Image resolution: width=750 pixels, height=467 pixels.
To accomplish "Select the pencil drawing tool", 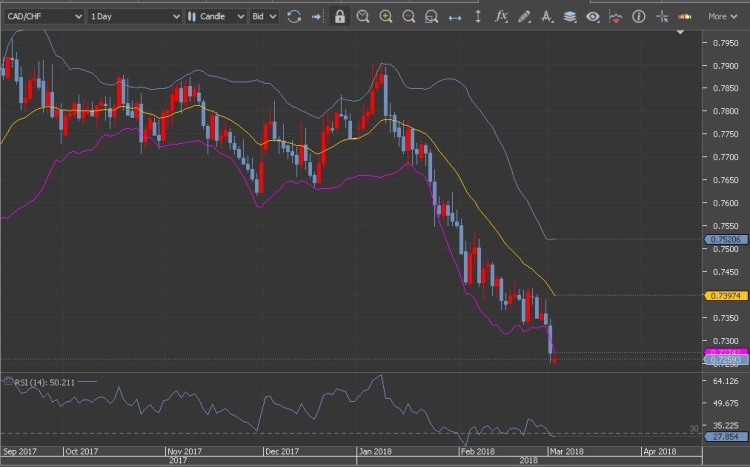I will tap(524, 17).
